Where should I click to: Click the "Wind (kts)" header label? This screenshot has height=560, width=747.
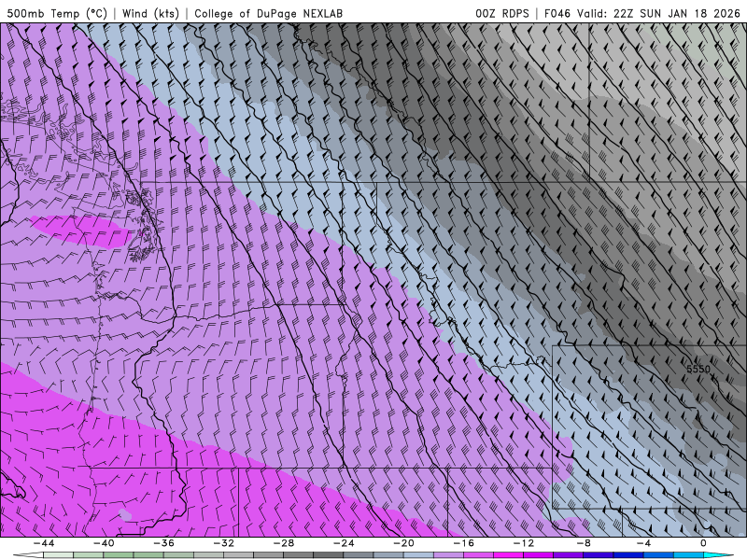pyautogui.click(x=150, y=13)
